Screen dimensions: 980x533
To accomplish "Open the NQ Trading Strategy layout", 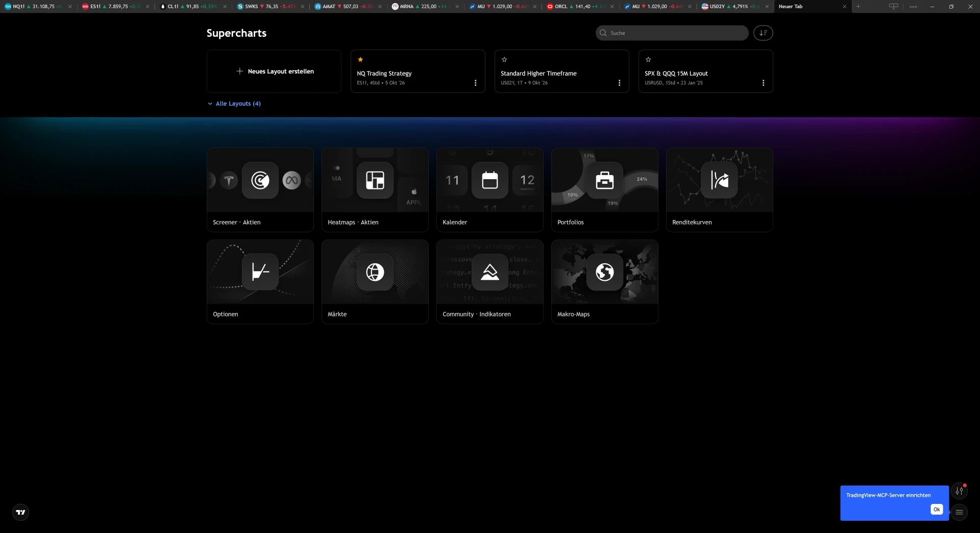I will (x=418, y=71).
